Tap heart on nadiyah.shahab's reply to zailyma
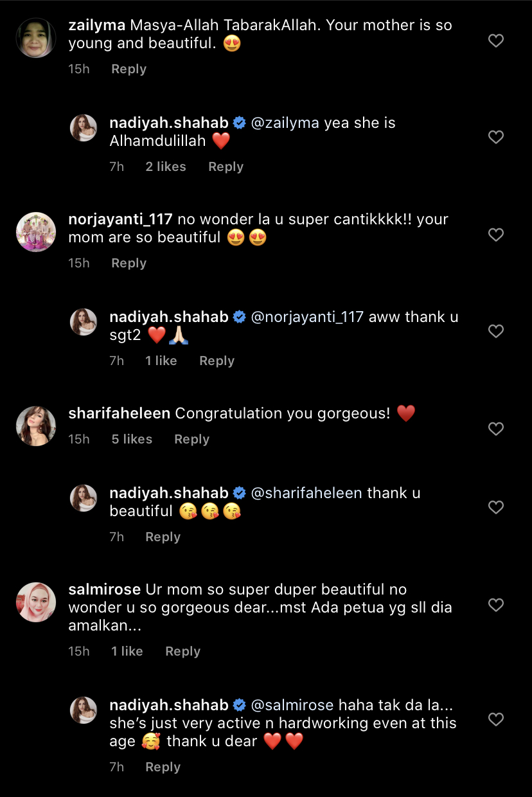Screen dimensions: 532x797 495,137
